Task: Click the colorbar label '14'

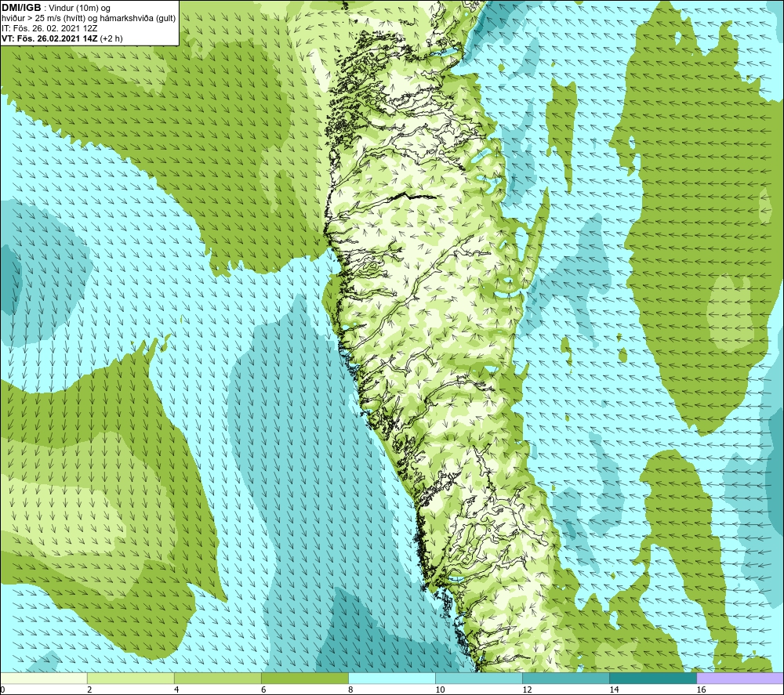Action: click(x=614, y=690)
